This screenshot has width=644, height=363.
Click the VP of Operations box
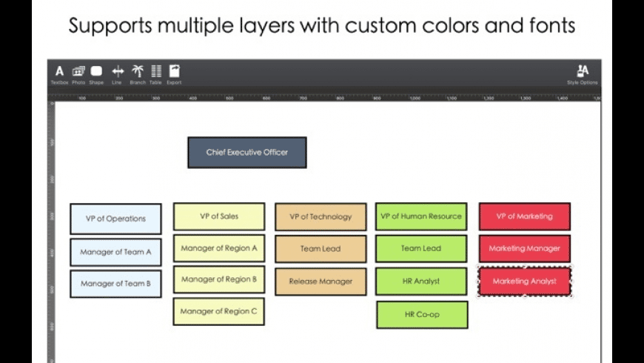tap(115, 219)
